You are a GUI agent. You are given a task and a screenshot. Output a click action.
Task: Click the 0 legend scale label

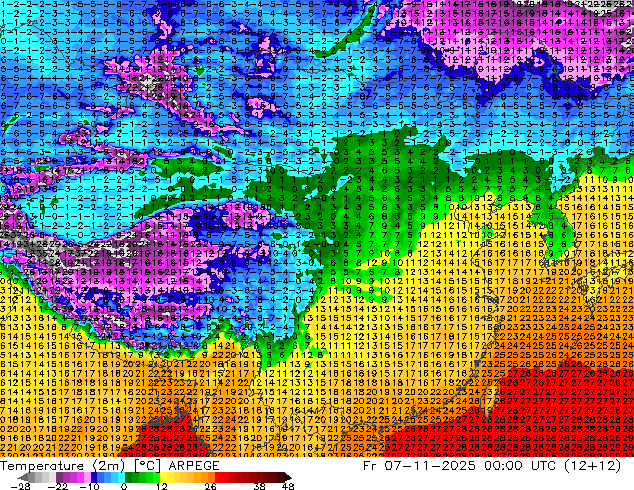pyautogui.click(x=124, y=486)
